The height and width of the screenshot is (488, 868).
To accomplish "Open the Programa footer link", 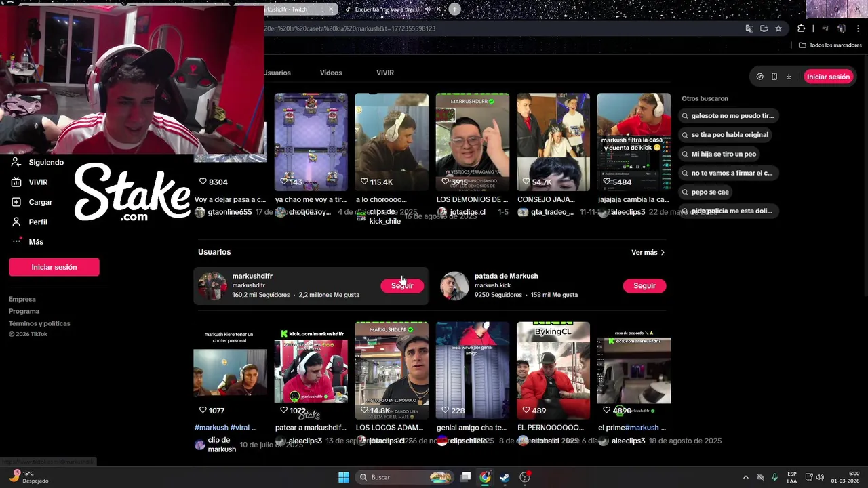I will coord(24,312).
